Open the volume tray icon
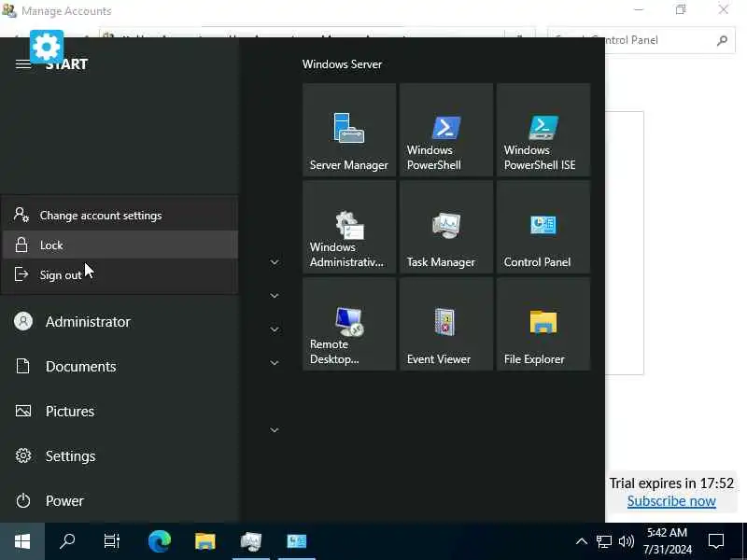Screen dimensions: 747x560 [626, 541]
